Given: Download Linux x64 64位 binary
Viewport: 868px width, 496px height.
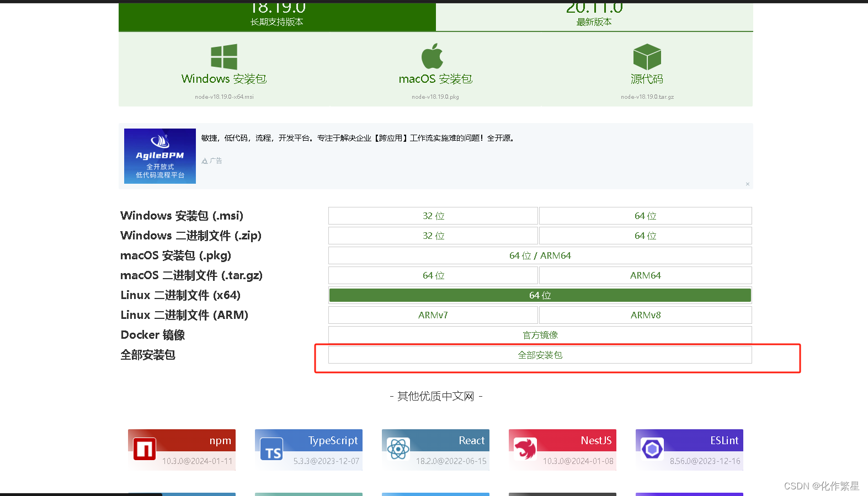Looking at the screenshot, I should (x=540, y=295).
